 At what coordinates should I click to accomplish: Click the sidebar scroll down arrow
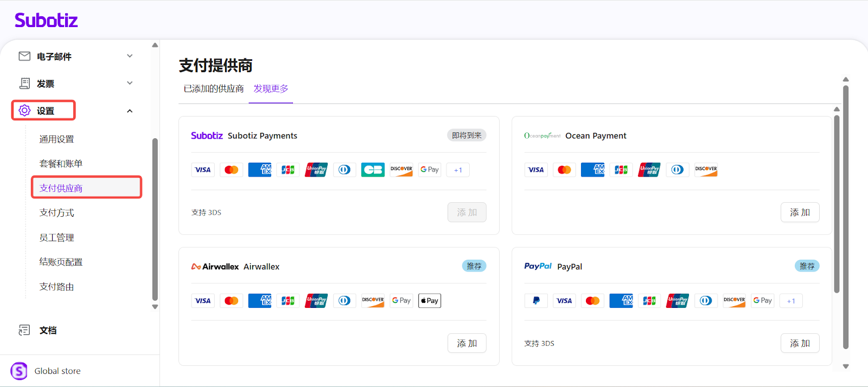coord(155,307)
